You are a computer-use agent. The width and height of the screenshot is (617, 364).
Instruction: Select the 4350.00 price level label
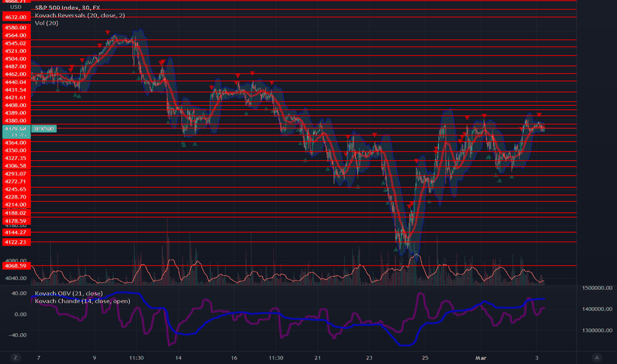pyautogui.click(x=16, y=150)
